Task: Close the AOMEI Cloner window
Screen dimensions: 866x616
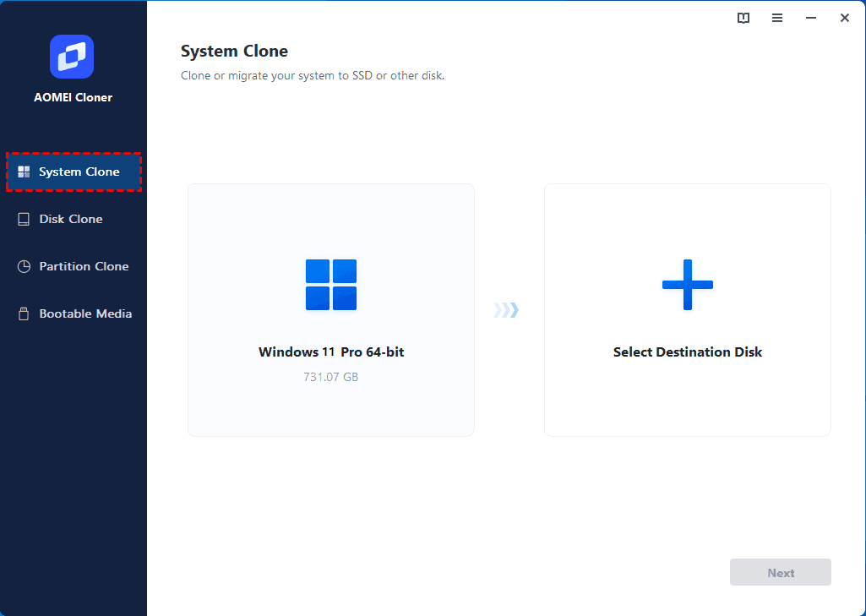Action: click(845, 19)
